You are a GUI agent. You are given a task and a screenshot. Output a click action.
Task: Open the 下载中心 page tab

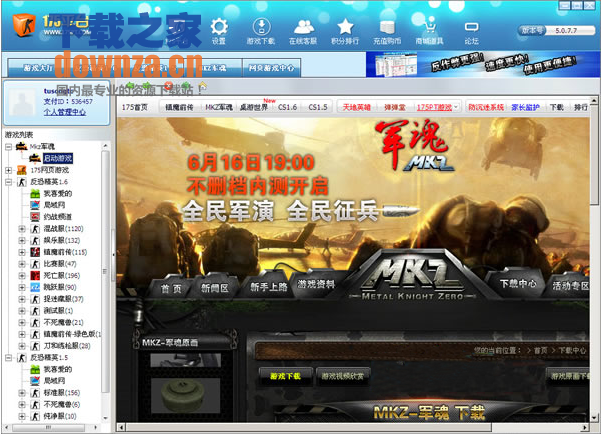[x=518, y=284]
